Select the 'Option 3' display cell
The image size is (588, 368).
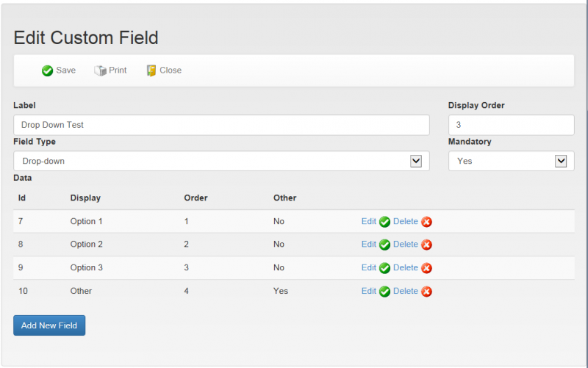pos(86,267)
